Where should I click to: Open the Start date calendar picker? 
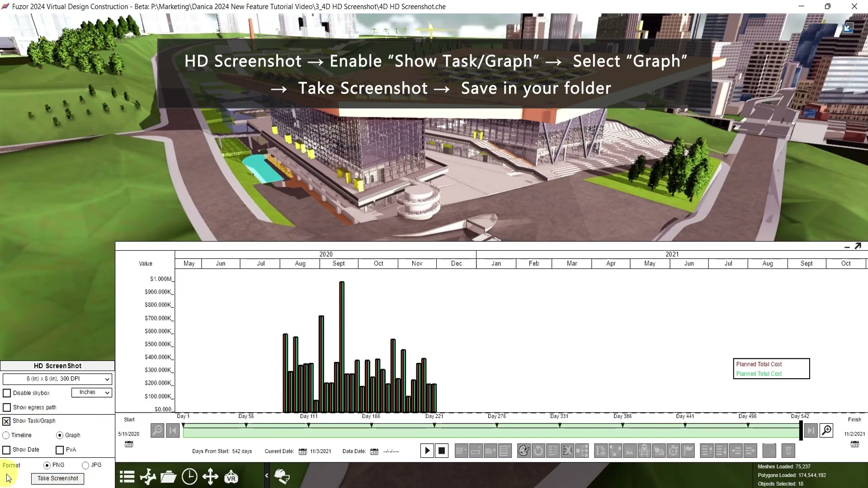coord(129,444)
